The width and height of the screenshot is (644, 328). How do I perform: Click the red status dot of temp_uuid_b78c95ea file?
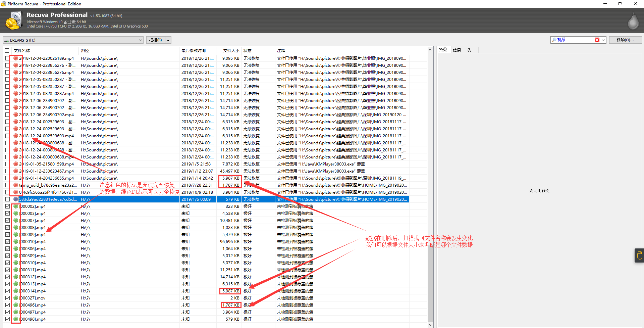[16, 185]
